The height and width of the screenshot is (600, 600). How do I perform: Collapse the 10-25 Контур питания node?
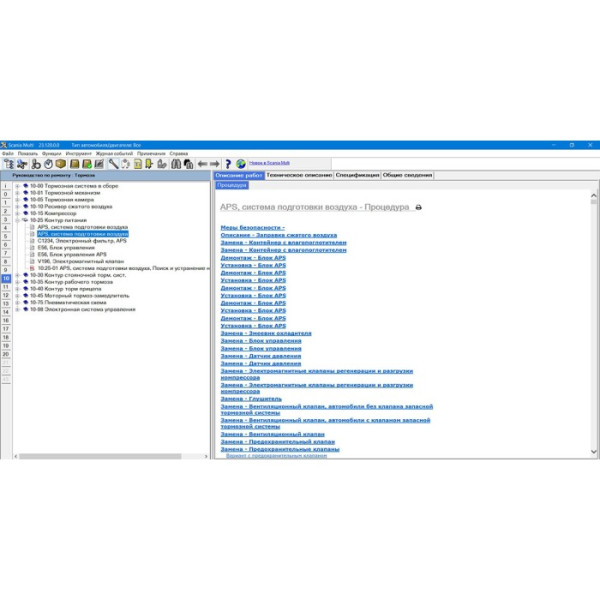click(17, 220)
